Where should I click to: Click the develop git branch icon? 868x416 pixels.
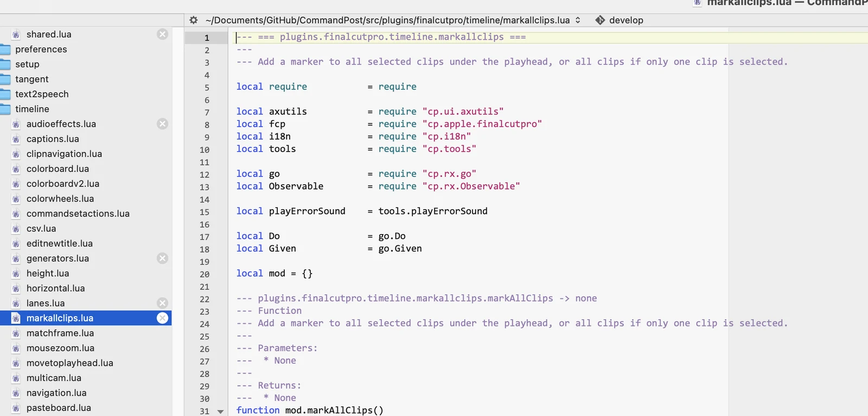600,20
